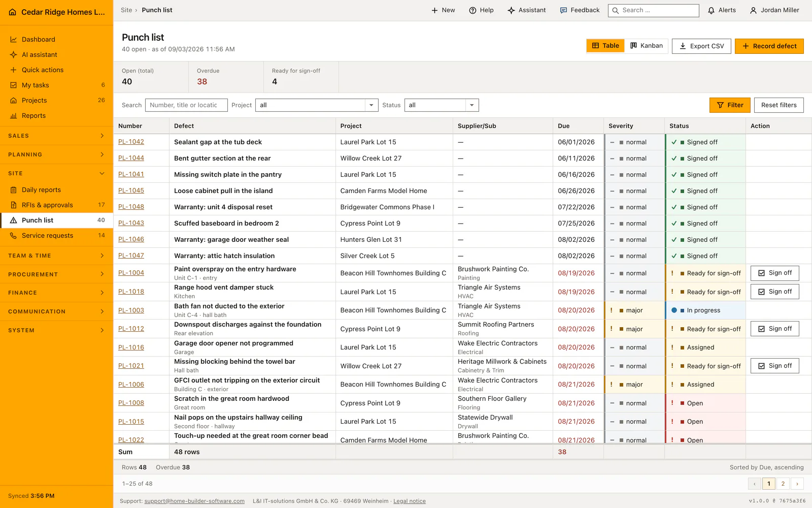Expand the FINANCE section
The width and height of the screenshot is (812, 508).
click(56, 293)
